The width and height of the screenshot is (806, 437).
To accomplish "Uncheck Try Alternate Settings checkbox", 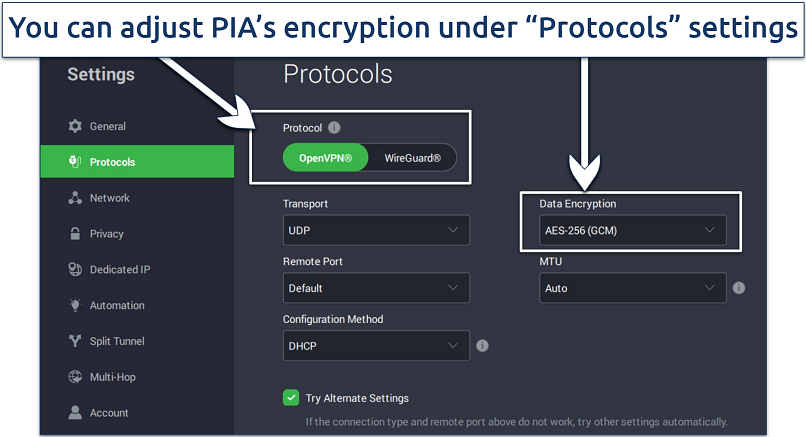I will (x=291, y=398).
